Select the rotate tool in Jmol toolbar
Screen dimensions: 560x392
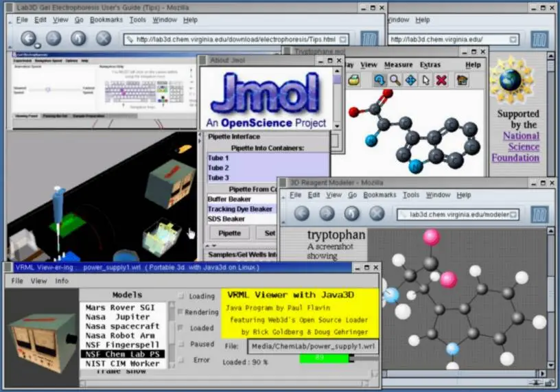tap(380, 80)
